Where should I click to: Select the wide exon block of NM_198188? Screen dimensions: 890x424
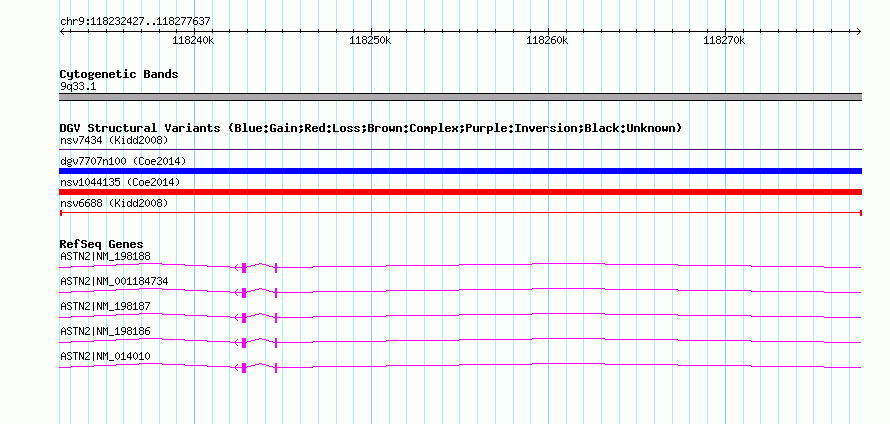coord(244,268)
